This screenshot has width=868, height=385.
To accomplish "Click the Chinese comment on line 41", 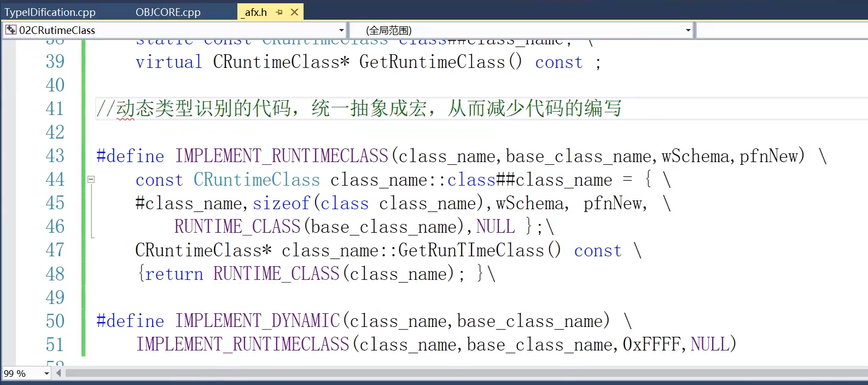I will pyautogui.click(x=359, y=108).
